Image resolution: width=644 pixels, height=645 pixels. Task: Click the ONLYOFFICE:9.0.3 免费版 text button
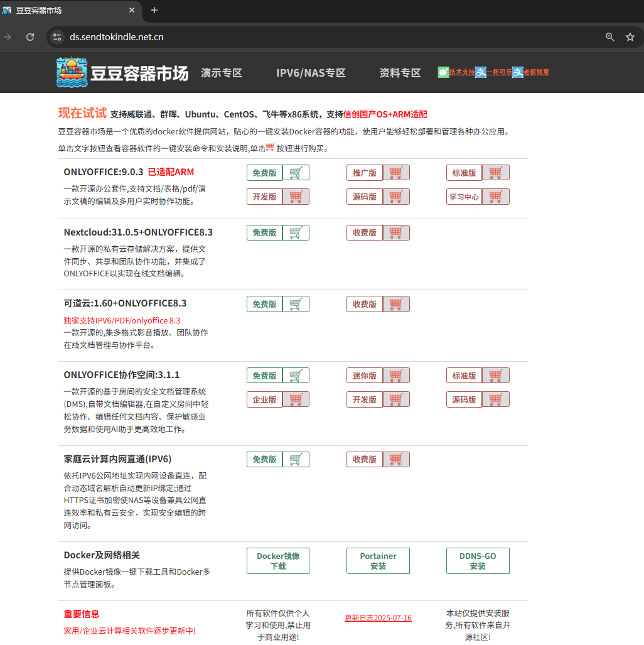[x=264, y=173]
